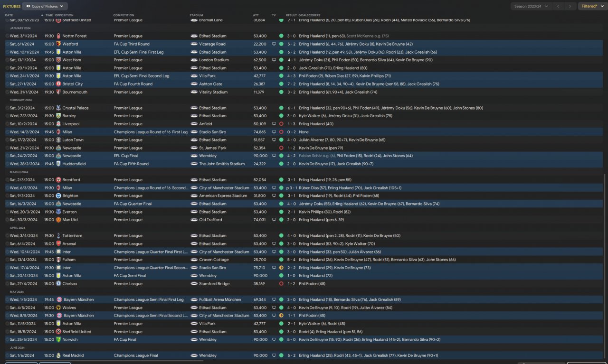Click the West Ham club badge
Screen dimensions: 608x364
[58, 60]
